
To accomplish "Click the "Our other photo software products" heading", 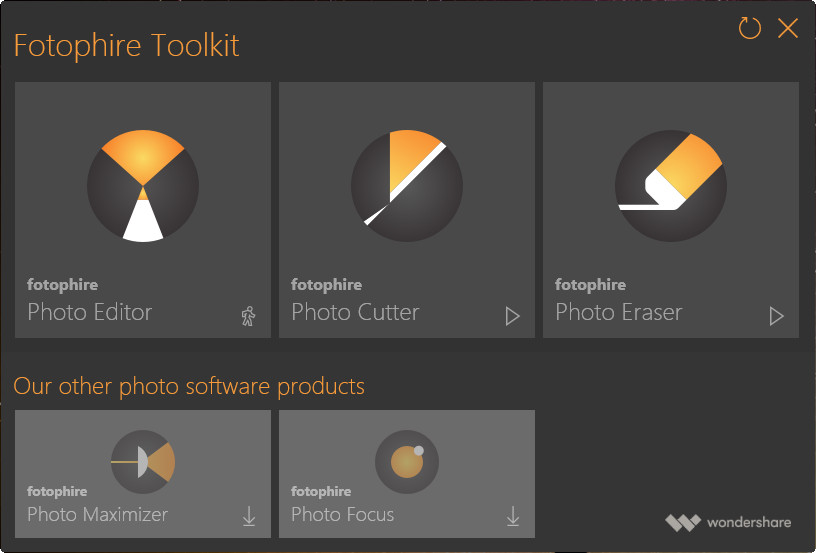I will click(x=189, y=385).
